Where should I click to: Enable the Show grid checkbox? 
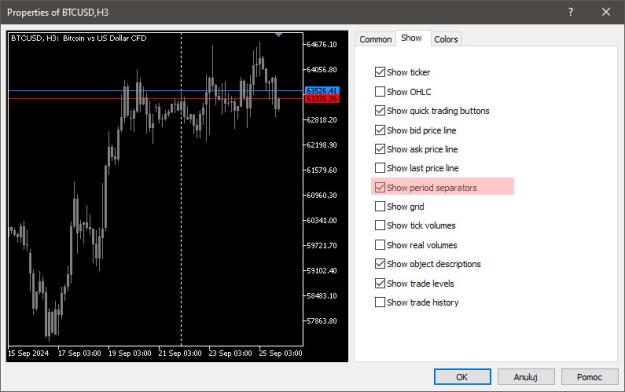(380, 207)
